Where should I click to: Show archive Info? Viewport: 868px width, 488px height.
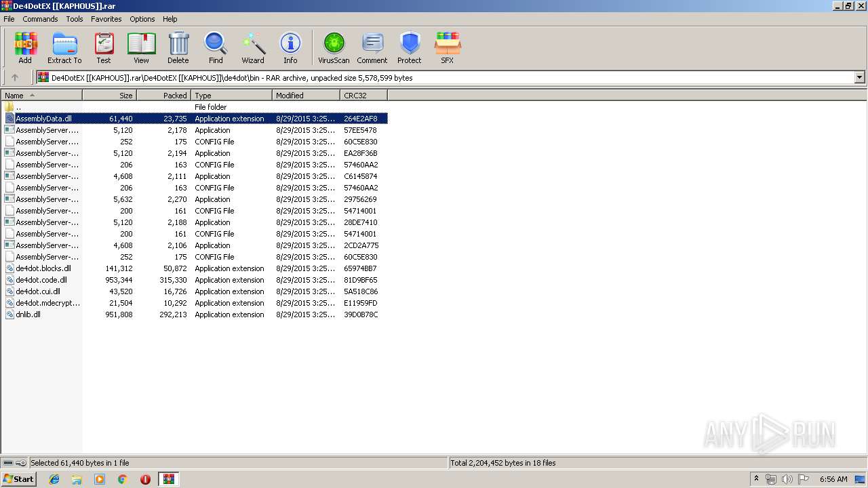[x=290, y=47]
